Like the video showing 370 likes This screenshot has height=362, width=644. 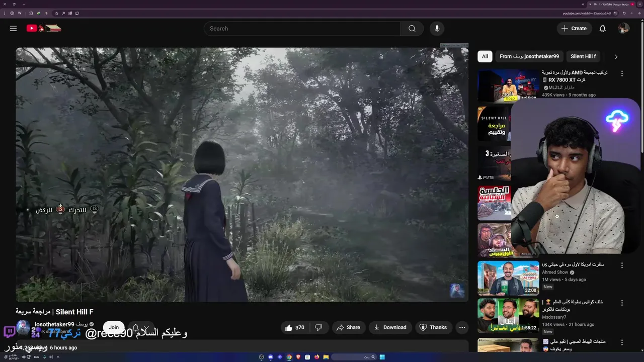click(295, 327)
